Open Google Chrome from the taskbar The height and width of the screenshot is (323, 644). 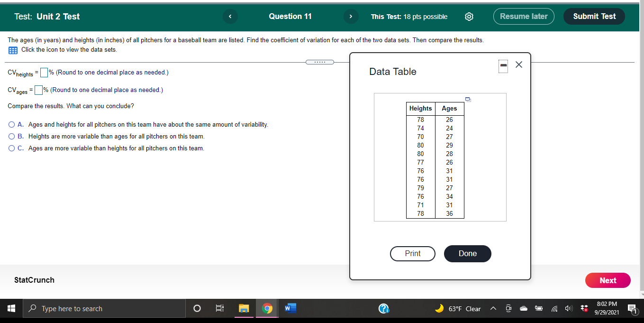click(267, 308)
